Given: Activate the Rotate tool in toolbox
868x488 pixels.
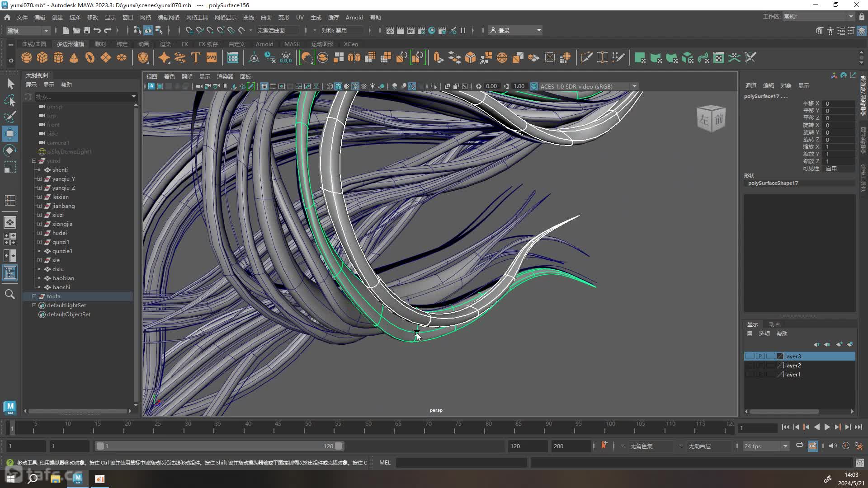Looking at the screenshot, I should [10, 150].
